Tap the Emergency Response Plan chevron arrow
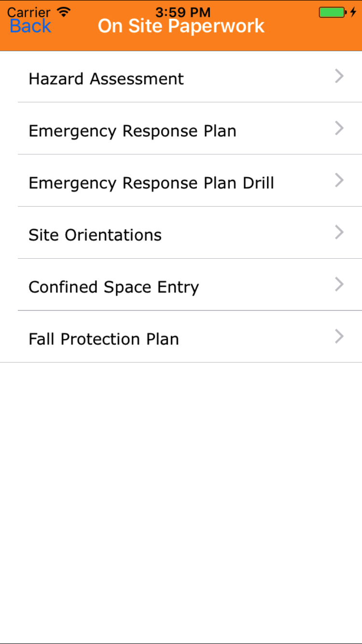Viewport: 362px width, 644px height. pos(339,128)
